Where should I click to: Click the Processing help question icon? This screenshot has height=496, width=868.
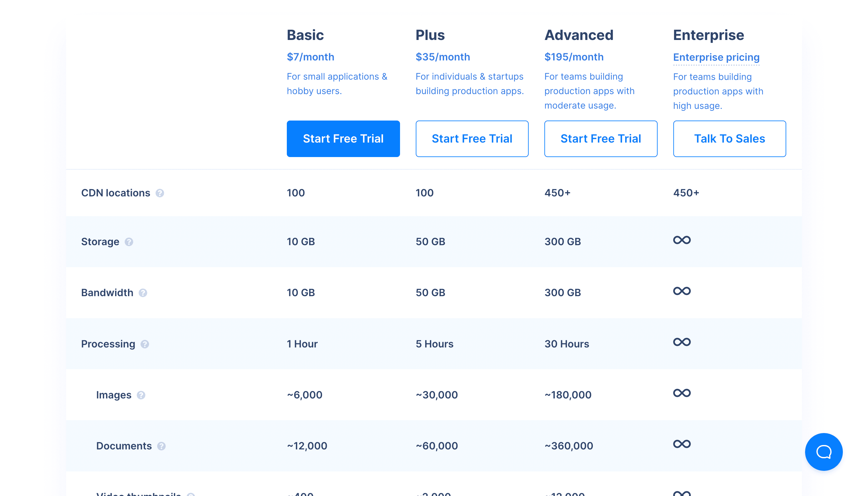click(x=145, y=344)
